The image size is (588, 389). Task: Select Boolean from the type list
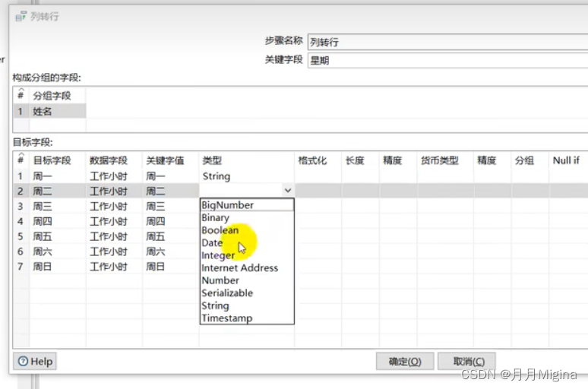[x=247, y=230]
